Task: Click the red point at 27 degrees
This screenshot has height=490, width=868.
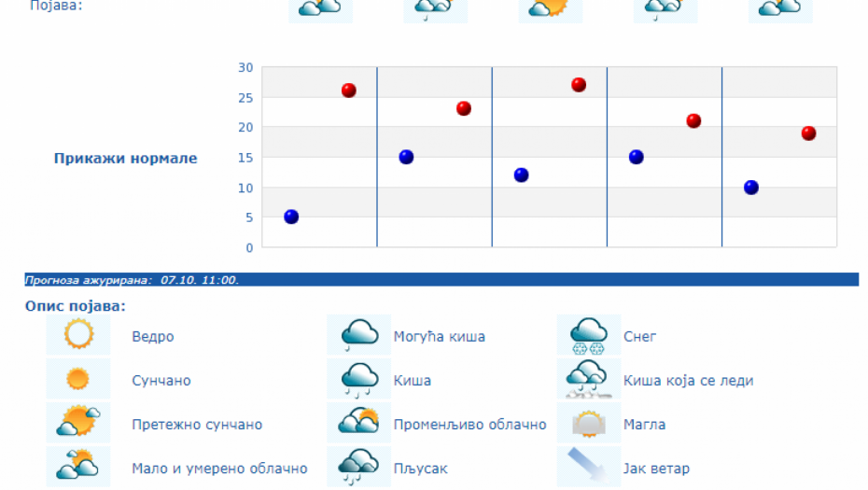Action: click(579, 85)
